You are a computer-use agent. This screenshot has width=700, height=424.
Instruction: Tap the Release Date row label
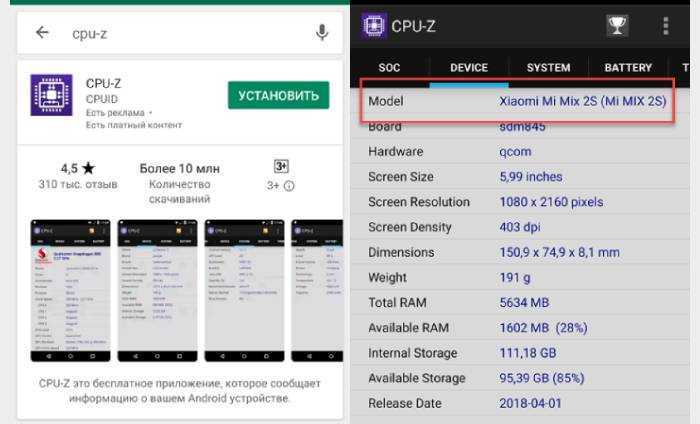(404, 403)
